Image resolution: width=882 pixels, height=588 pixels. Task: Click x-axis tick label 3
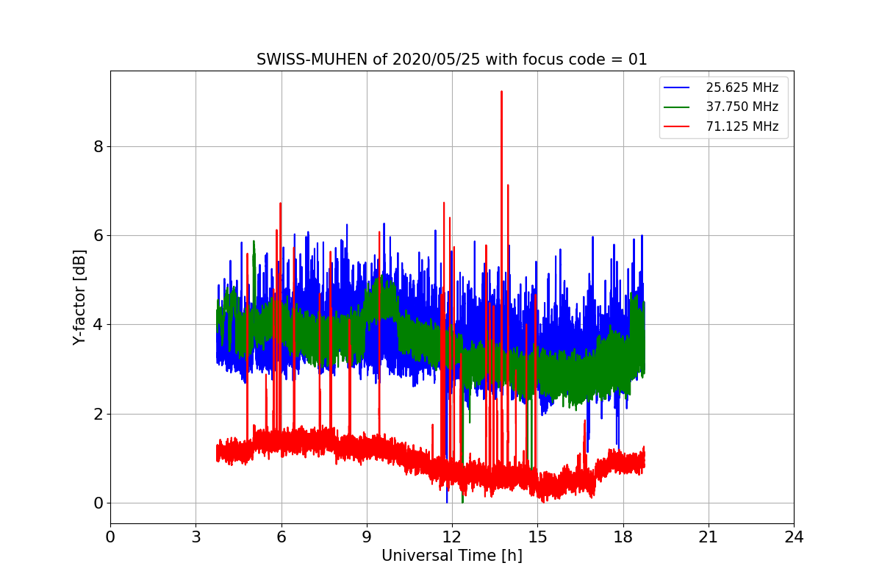point(196,537)
